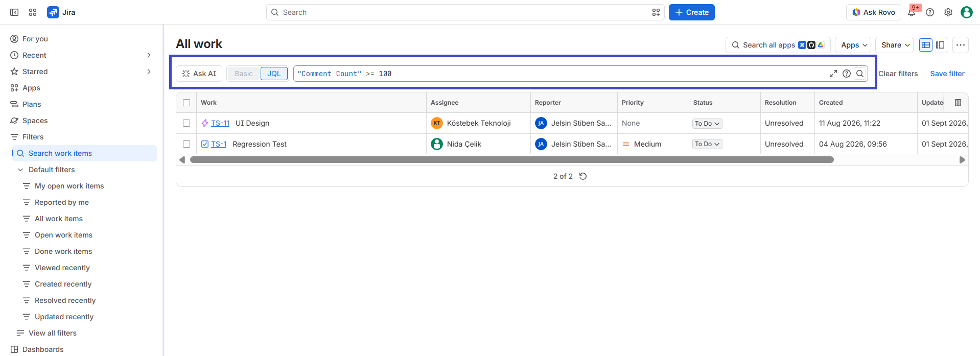Open the My open work items filter
This screenshot has width=980, height=356.
[x=69, y=186]
